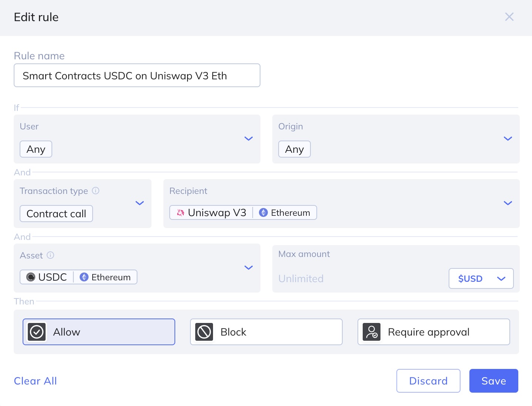Expand the Asset dropdown chevron
Screen dimensions: 532x406
(x=249, y=267)
